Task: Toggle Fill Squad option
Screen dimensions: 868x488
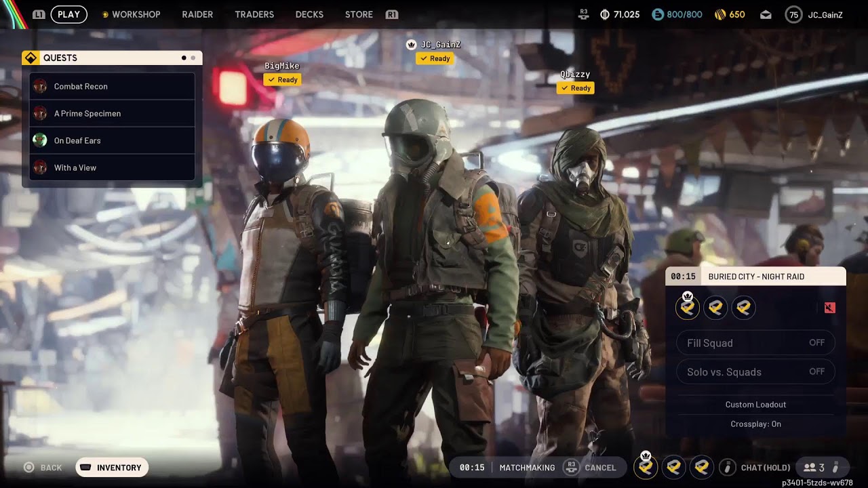Action: coord(755,343)
